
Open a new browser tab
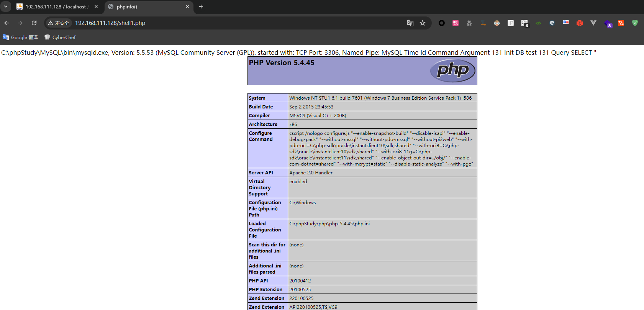[201, 7]
